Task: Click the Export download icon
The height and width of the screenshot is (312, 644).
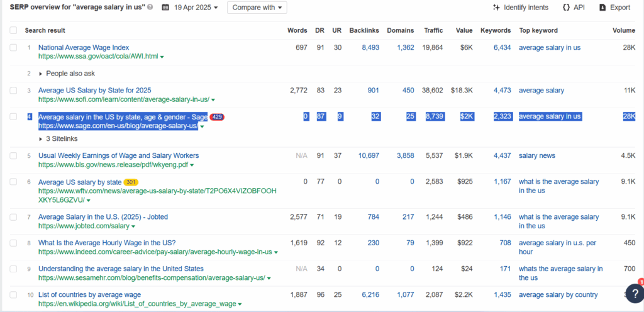Action: tap(602, 8)
